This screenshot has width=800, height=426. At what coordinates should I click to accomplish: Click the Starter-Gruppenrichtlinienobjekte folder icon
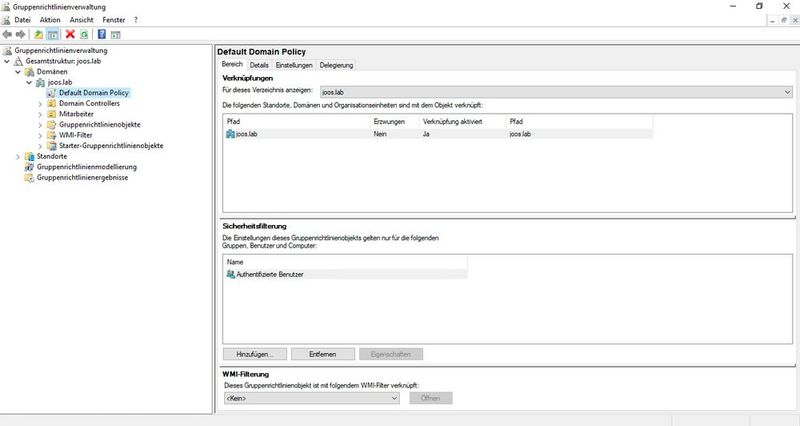pyautogui.click(x=51, y=146)
